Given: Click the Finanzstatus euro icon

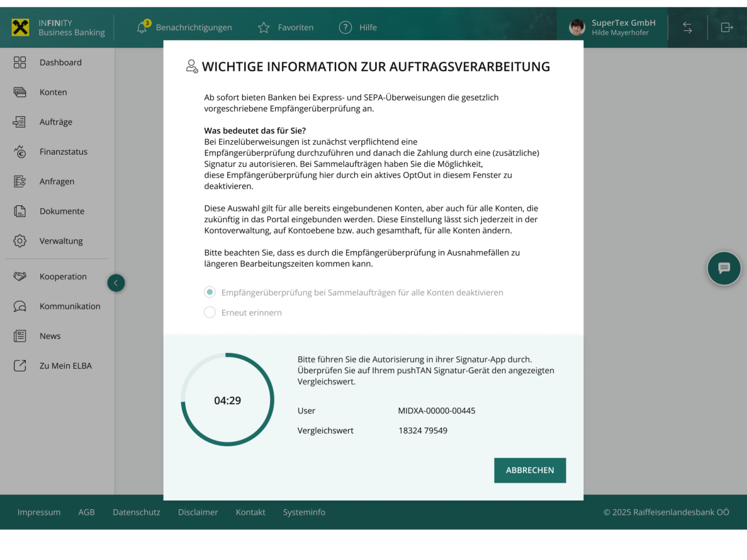Looking at the screenshot, I should [x=20, y=152].
